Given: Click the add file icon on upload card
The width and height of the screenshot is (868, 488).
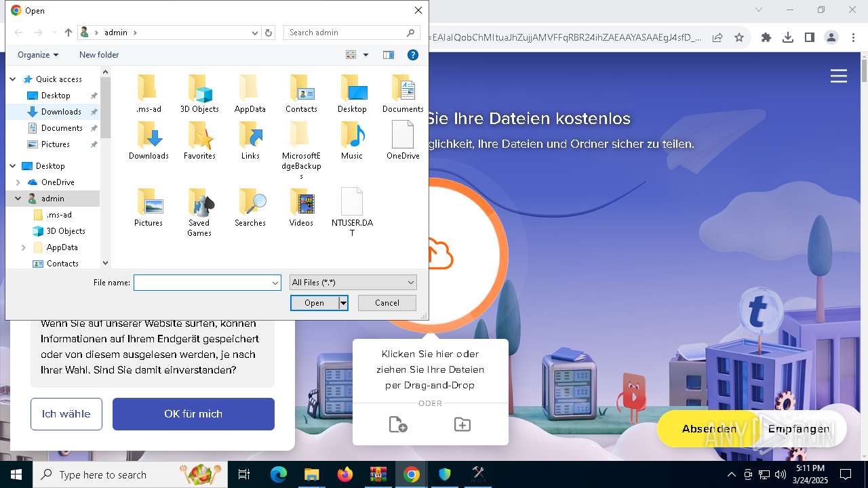Looking at the screenshot, I should point(398,425).
